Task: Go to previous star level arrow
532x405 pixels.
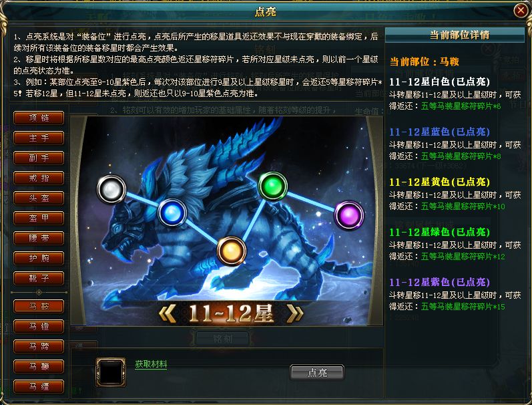Action: tap(168, 313)
